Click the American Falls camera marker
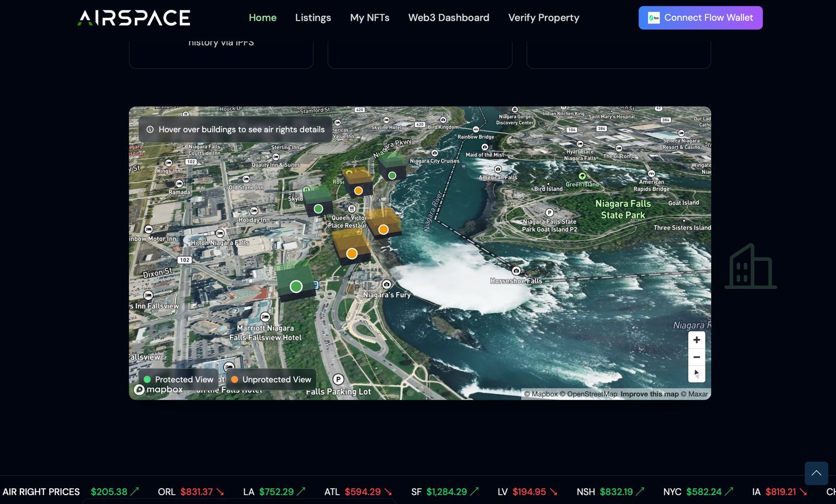 coord(498,169)
